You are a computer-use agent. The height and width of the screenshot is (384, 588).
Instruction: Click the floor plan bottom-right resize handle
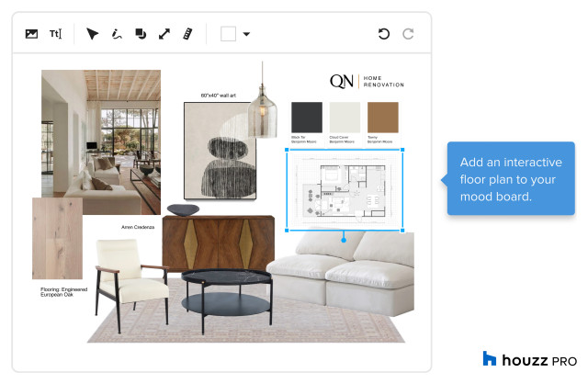click(x=402, y=231)
